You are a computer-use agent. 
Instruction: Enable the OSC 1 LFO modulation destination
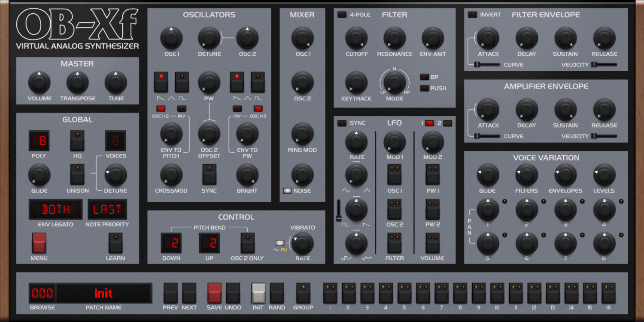394,175
